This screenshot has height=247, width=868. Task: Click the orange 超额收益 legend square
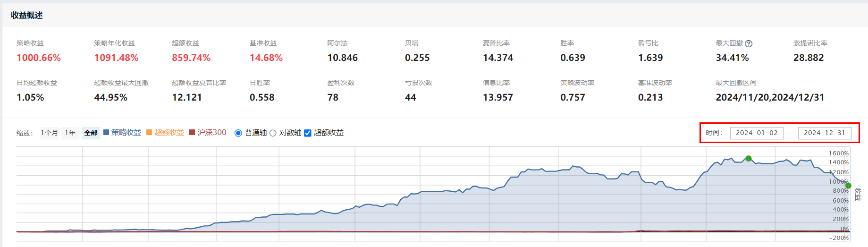(x=149, y=132)
